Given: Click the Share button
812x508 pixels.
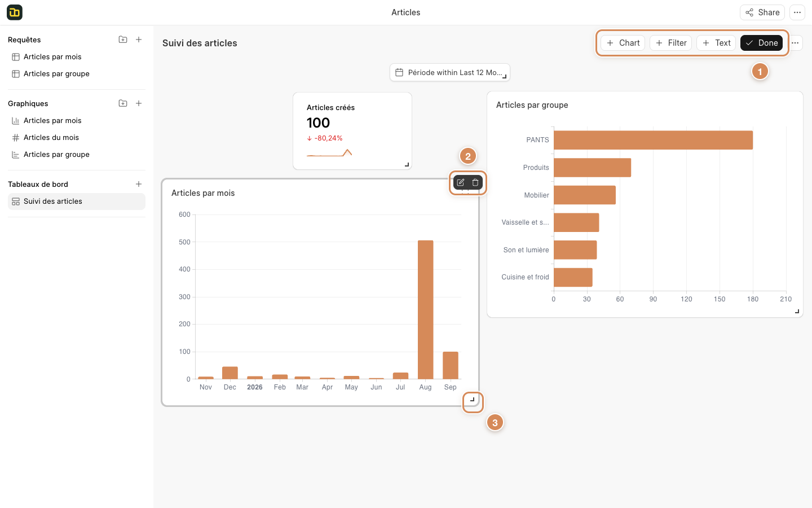Looking at the screenshot, I should pos(762,12).
